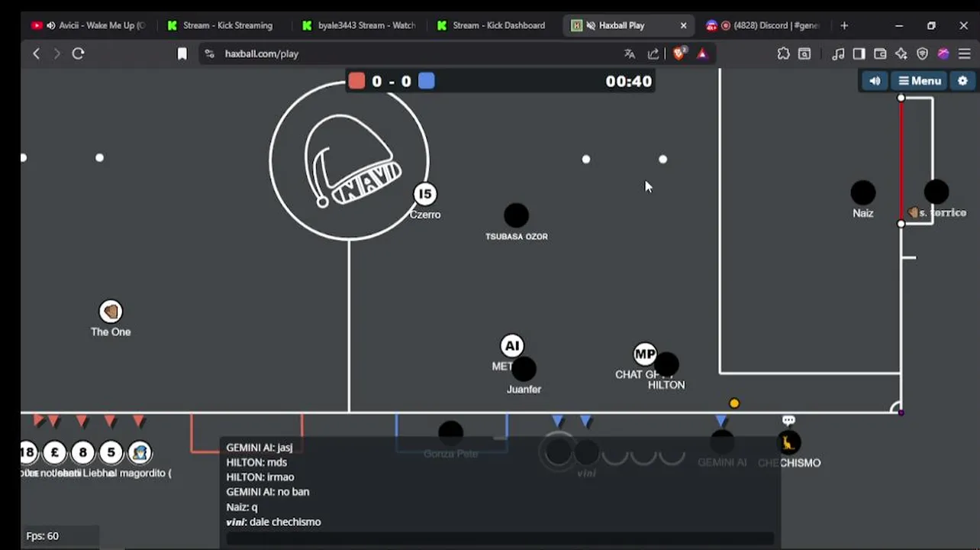
Task: Click the 00:40 match timer
Action: 629,81
